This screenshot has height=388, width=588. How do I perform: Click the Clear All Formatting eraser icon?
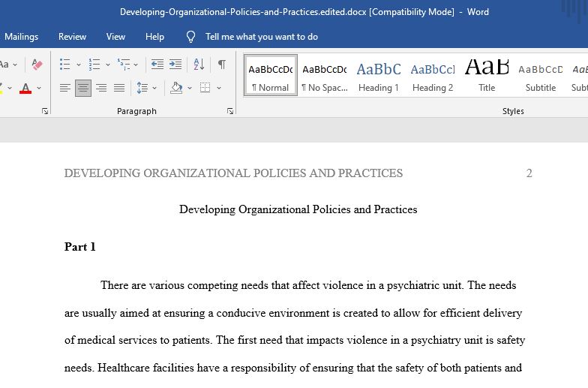pos(37,65)
